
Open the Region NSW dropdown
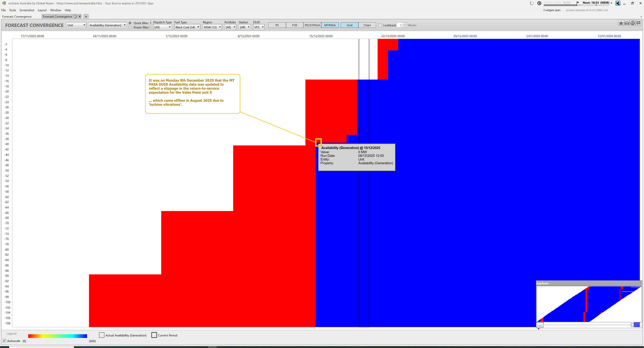point(212,27)
